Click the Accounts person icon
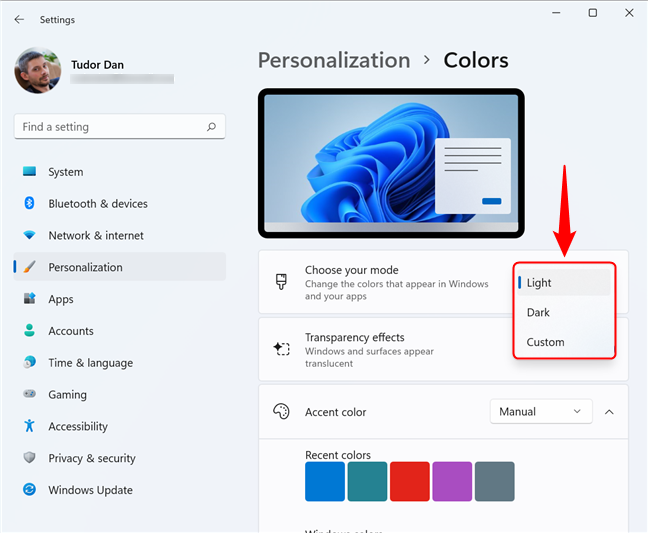The image size is (648, 533). click(x=29, y=330)
